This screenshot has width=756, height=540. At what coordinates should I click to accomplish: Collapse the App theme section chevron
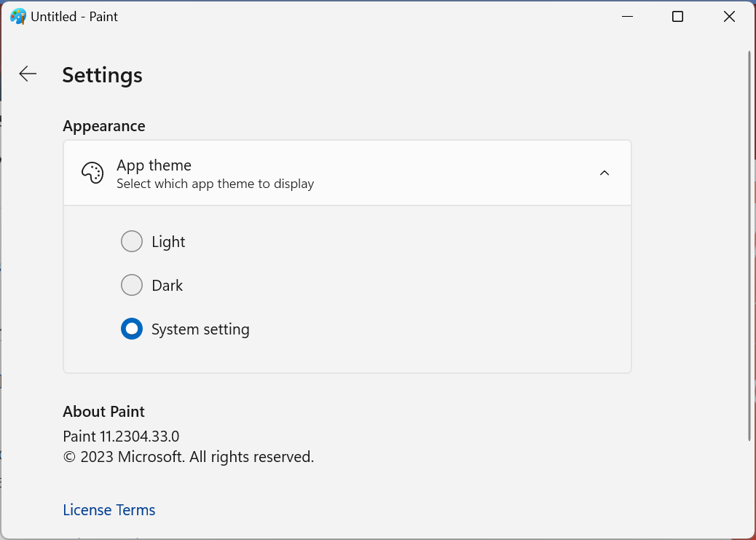point(604,173)
